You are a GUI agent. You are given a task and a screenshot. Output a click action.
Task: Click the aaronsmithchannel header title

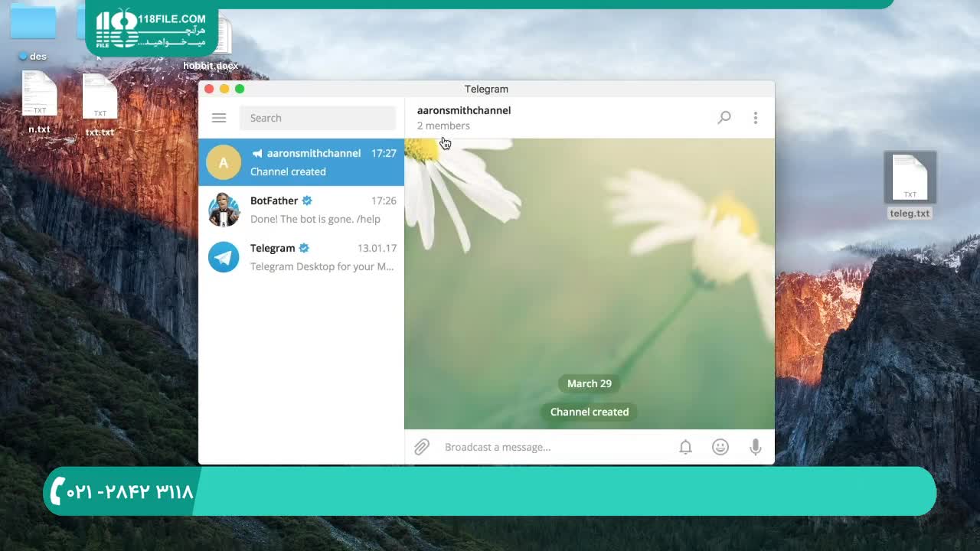[464, 110]
